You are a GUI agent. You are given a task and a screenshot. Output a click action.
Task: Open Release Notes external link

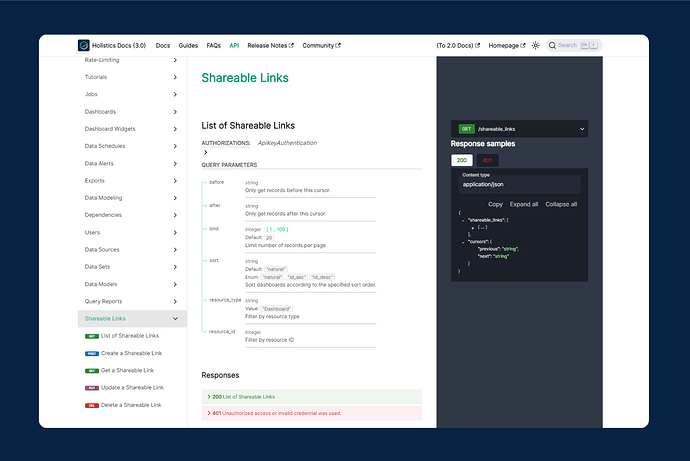coord(270,45)
